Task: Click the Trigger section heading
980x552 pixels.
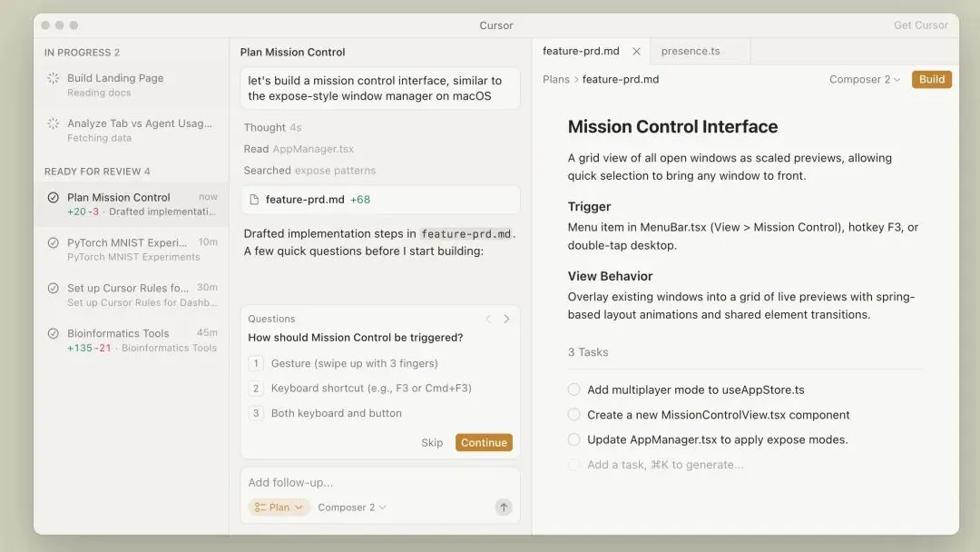Action: click(x=589, y=206)
